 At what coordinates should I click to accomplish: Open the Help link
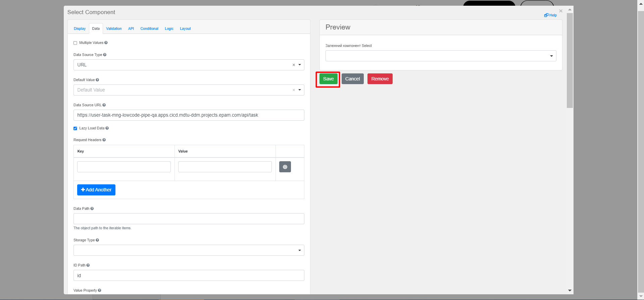(550, 15)
